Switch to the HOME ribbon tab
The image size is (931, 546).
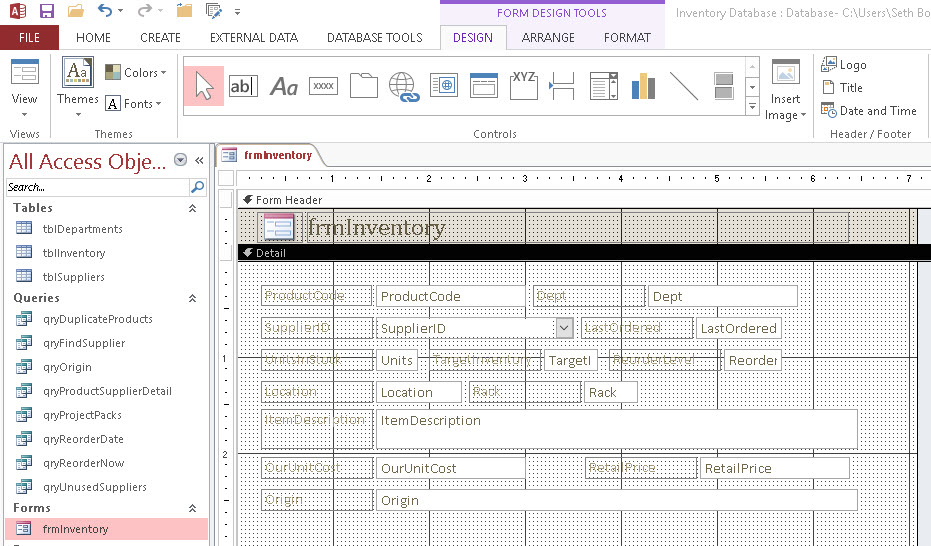(x=93, y=38)
